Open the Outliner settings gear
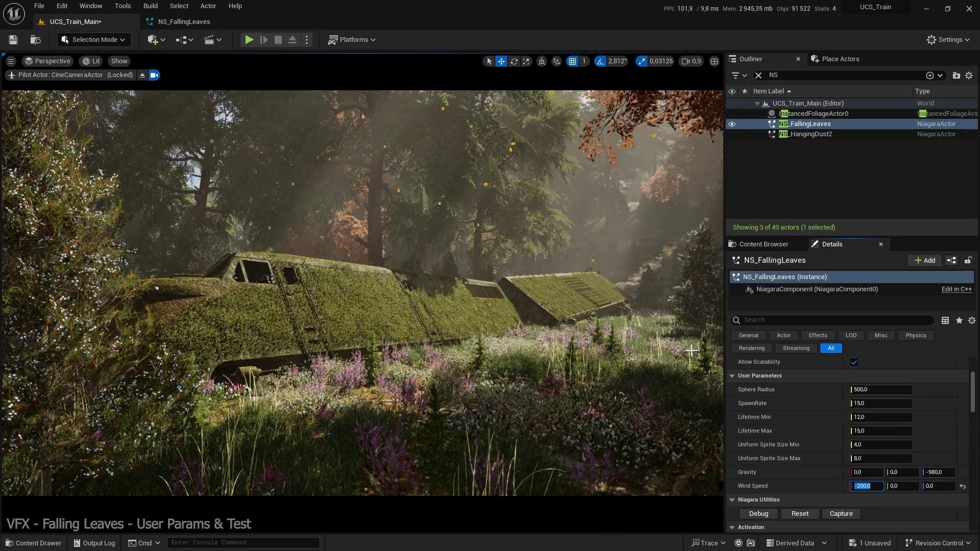 click(x=969, y=76)
